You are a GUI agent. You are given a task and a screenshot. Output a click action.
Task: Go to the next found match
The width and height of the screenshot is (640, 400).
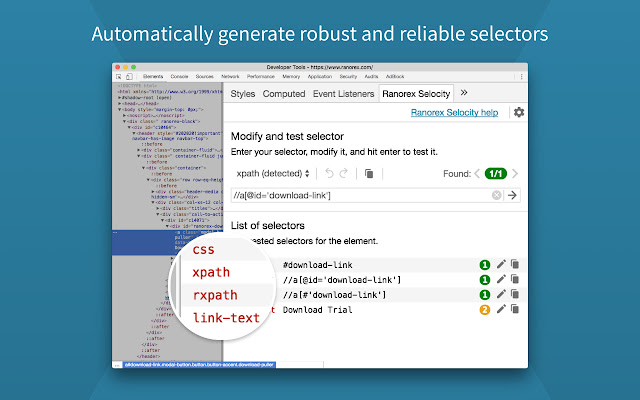(515, 173)
